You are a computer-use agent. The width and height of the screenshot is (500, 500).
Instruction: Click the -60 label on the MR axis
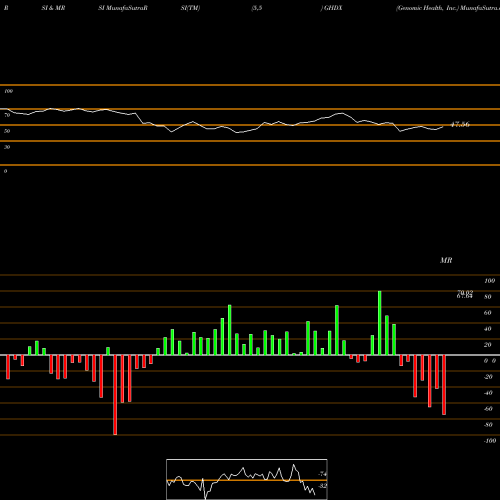tap(488, 409)
